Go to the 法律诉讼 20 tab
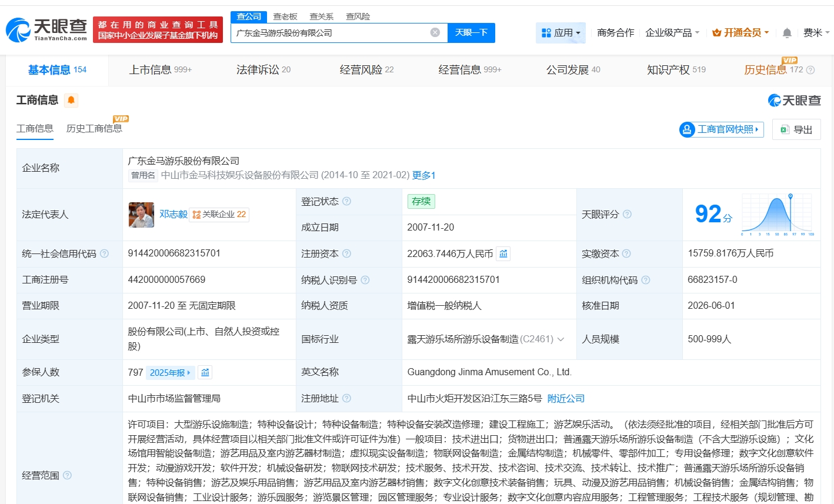This screenshot has height=504, width=834. (263, 70)
